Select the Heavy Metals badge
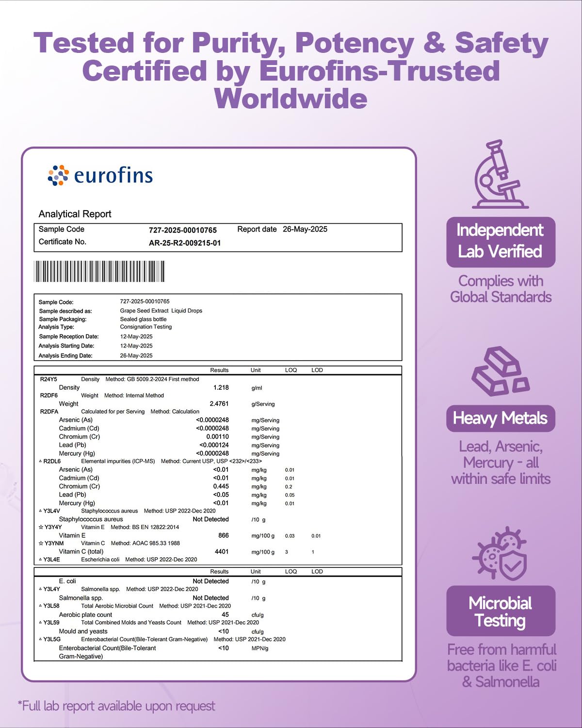This screenshot has width=582, height=728. click(501, 418)
